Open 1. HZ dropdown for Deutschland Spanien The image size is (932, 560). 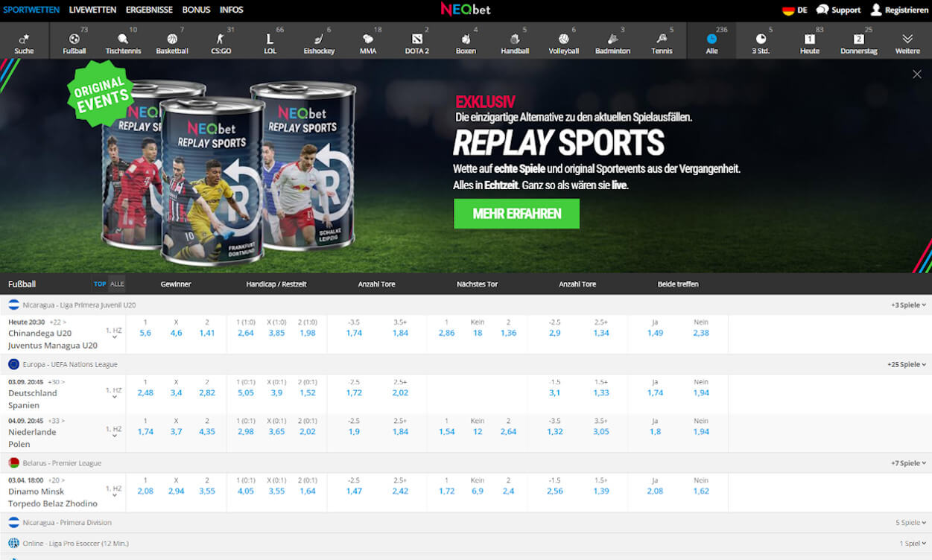(x=114, y=392)
